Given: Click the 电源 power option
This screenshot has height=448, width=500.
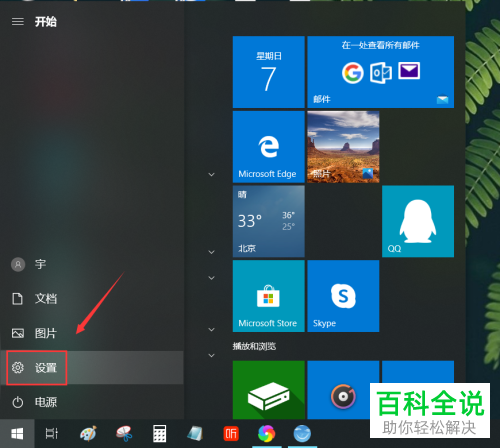Looking at the screenshot, I should click(x=92, y=402).
